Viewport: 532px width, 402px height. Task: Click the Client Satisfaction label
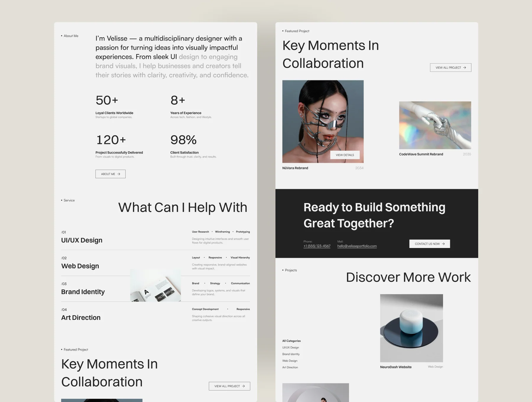184,153
